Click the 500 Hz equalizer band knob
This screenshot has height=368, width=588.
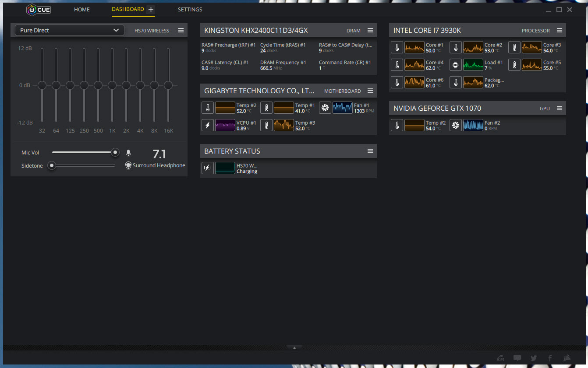[98, 85]
